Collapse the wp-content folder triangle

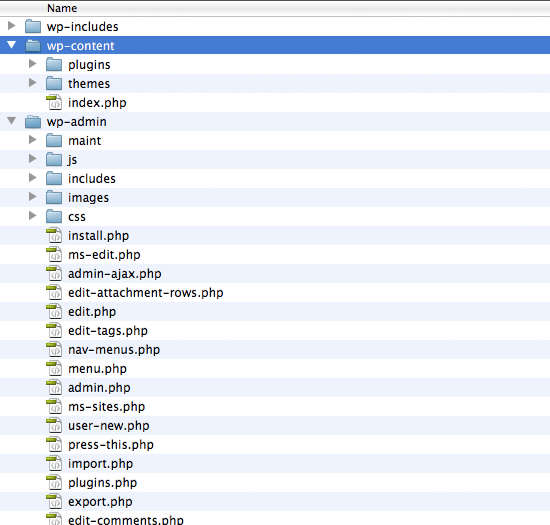[12, 45]
